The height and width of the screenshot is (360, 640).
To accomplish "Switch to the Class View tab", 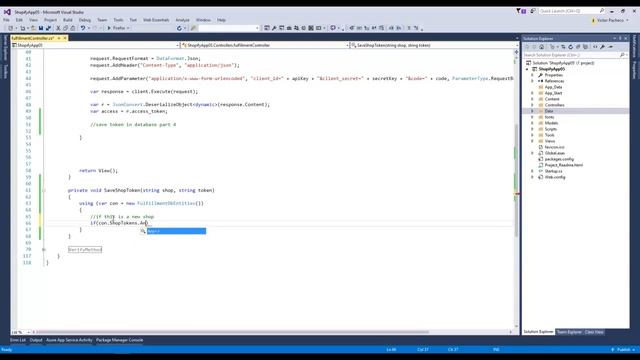I will (594, 332).
